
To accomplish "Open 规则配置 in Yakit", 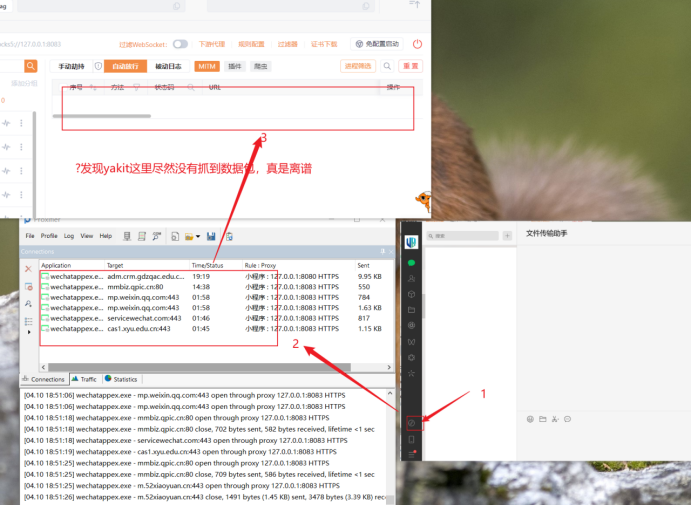I will [251, 44].
